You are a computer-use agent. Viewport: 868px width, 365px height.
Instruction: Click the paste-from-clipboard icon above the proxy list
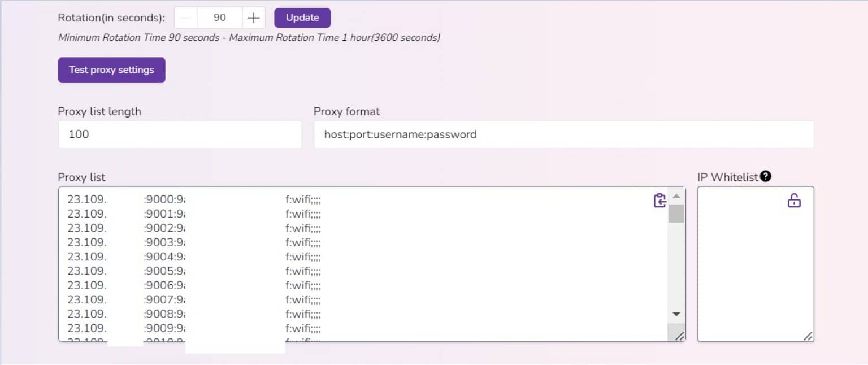660,200
